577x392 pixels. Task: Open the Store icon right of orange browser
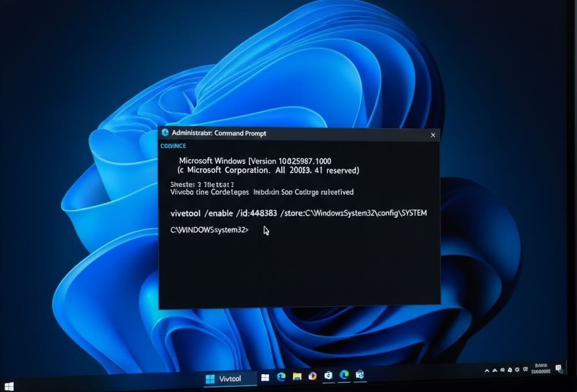(328, 376)
